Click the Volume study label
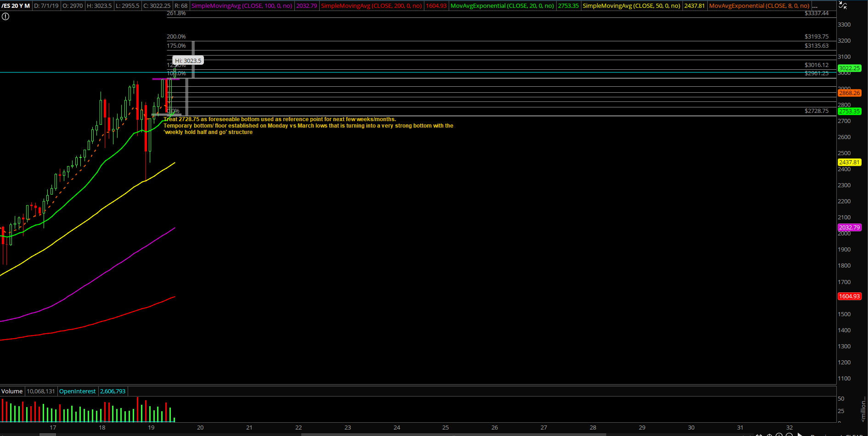 (12, 391)
